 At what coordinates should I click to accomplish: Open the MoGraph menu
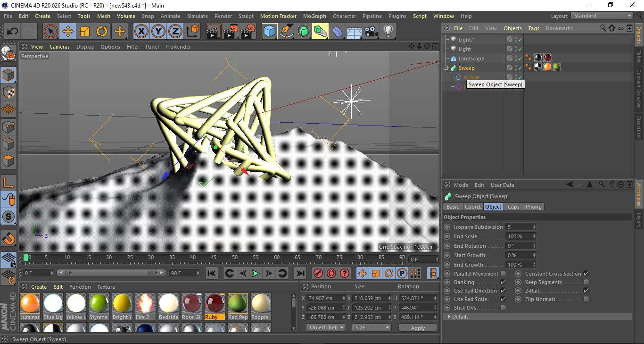click(x=314, y=16)
